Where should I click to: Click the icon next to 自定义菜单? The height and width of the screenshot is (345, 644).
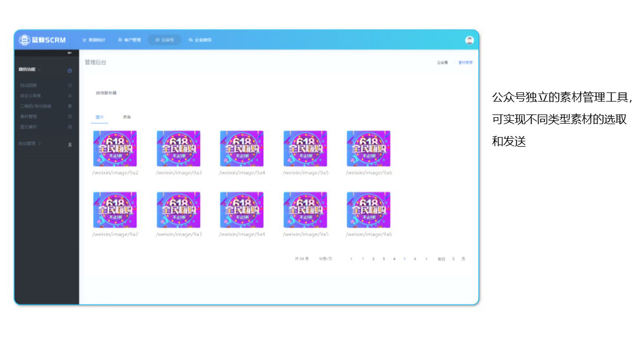click(70, 96)
